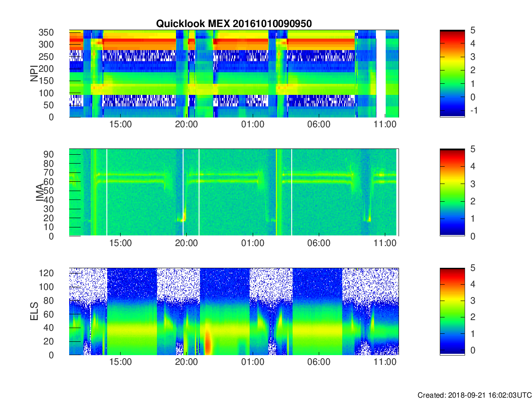
Task: Click inside the IMA spectrogram plot
Action: pos(234,192)
